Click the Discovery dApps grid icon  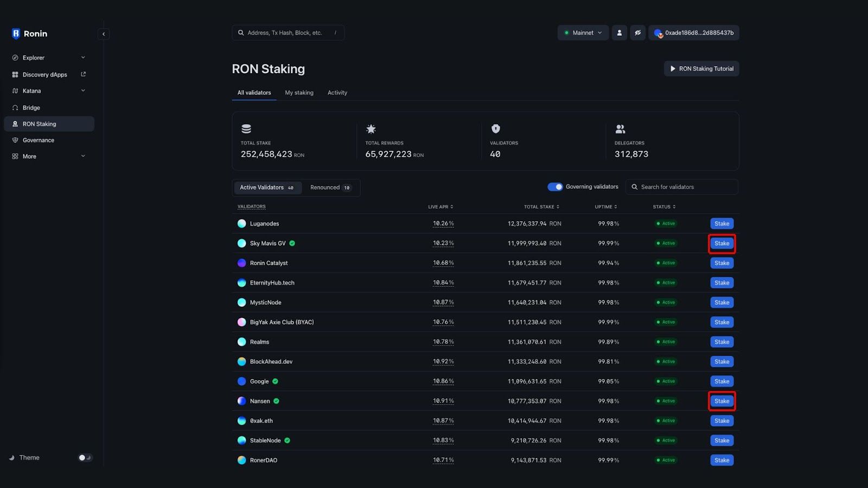(x=15, y=74)
